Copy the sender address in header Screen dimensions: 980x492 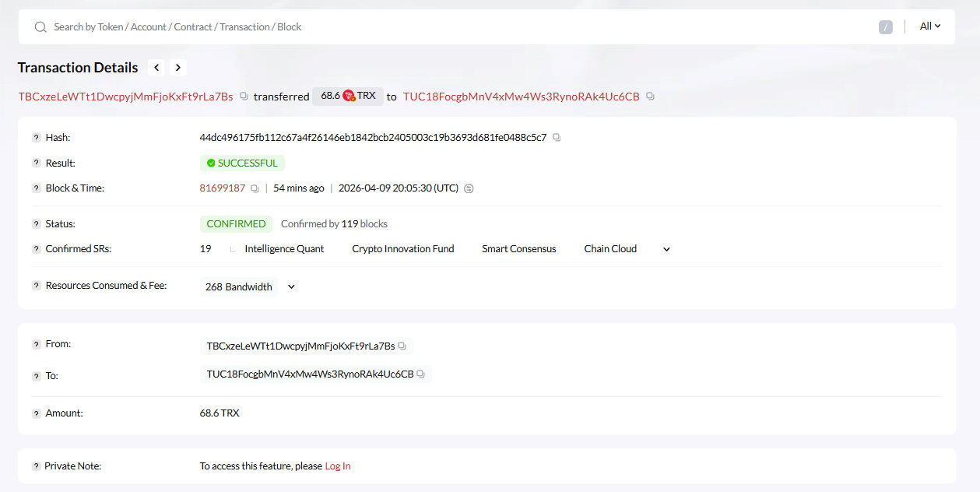coord(244,97)
